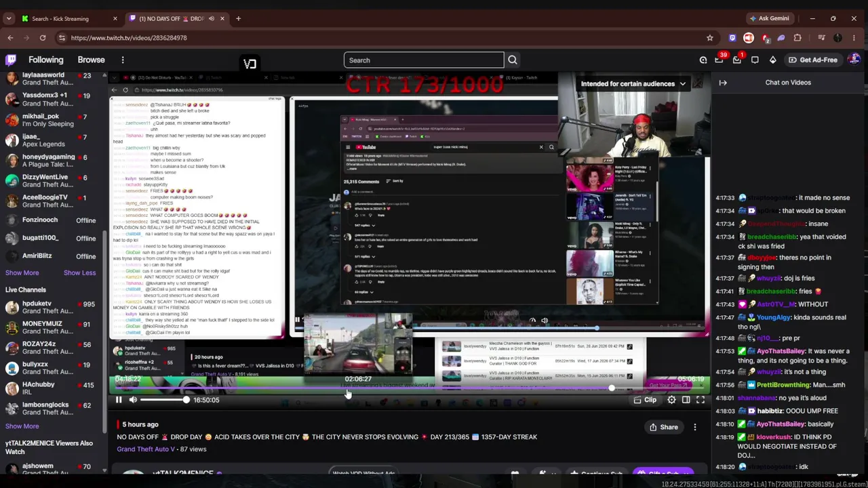
Task: Bookmark this page with the star
Action: pyautogui.click(x=710, y=38)
